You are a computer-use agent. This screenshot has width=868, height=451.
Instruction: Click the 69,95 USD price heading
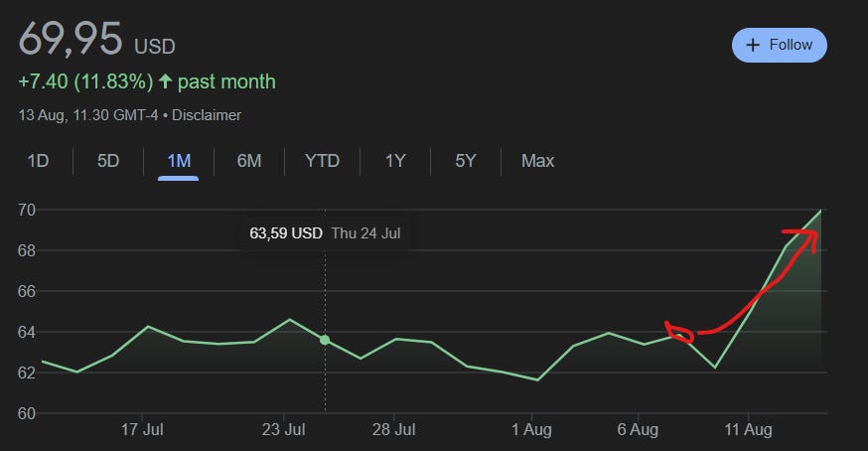click(97, 39)
